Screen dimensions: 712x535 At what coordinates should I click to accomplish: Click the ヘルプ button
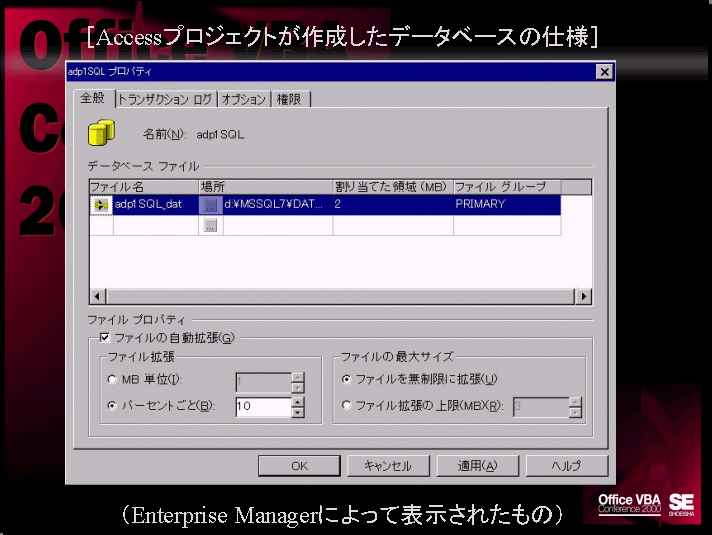coord(567,466)
